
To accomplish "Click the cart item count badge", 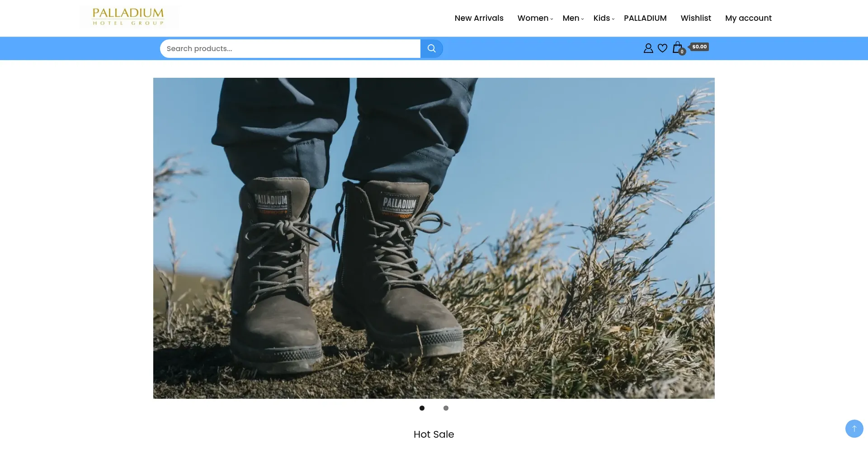I will [x=682, y=52].
